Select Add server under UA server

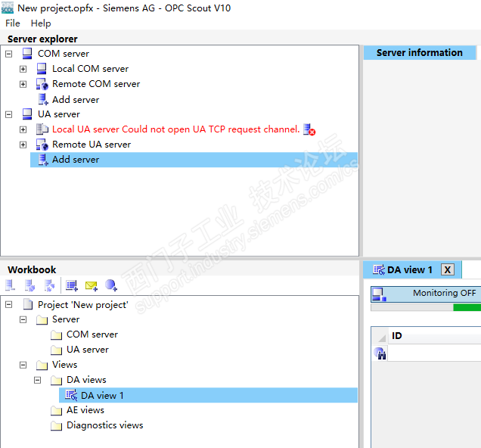[194, 160]
